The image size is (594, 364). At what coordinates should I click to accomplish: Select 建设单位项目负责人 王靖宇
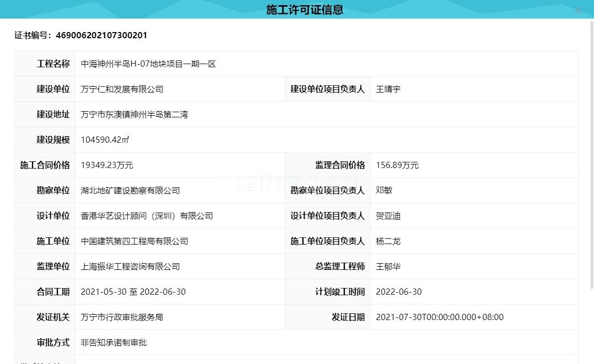[x=389, y=89]
